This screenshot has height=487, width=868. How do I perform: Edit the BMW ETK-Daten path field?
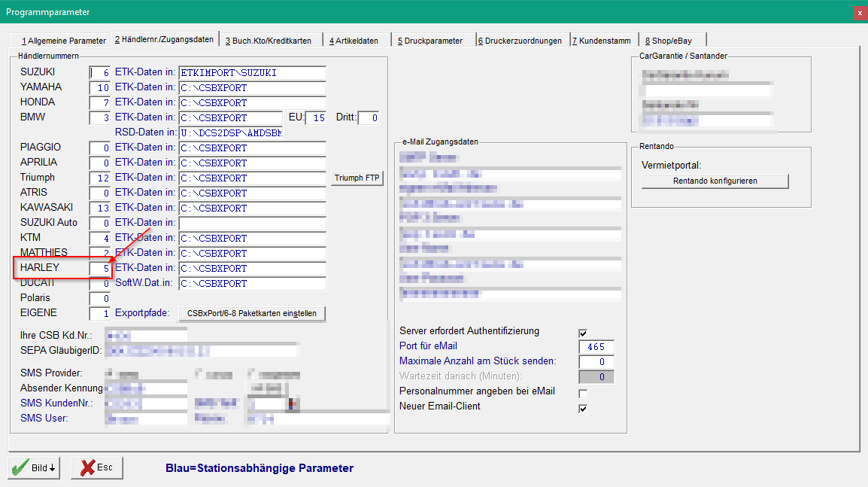coord(231,117)
